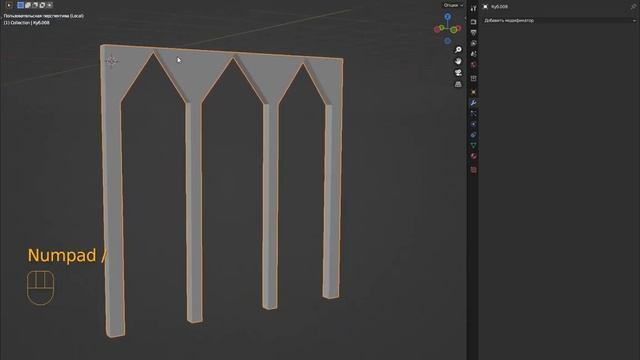Open the Material properties tab

coord(473,156)
